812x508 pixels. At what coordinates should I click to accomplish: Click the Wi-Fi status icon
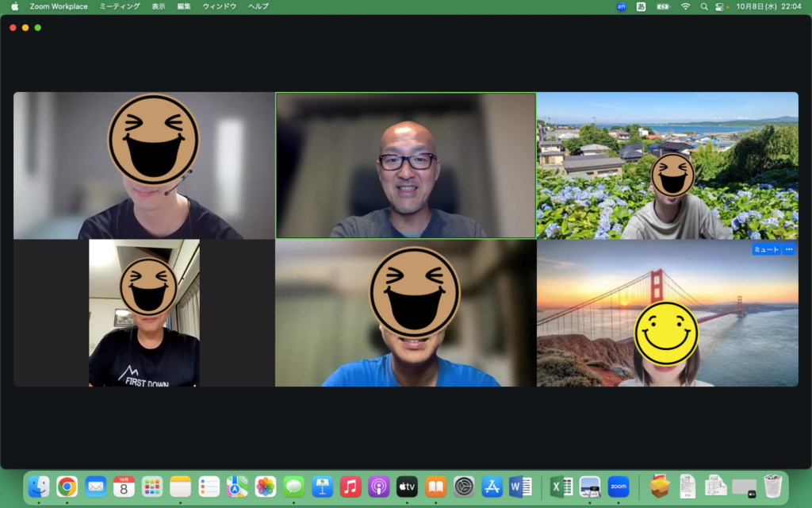685,6
